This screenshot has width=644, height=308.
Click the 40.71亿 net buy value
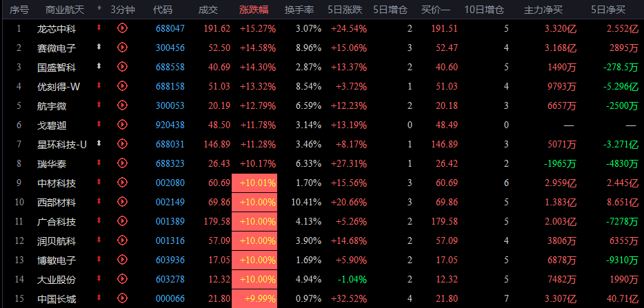[x=622, y=299]
